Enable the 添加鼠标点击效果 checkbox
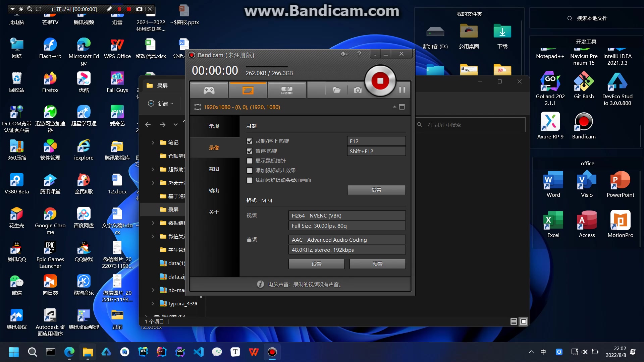This screenshot has height=362, width=644. (250, 171)
